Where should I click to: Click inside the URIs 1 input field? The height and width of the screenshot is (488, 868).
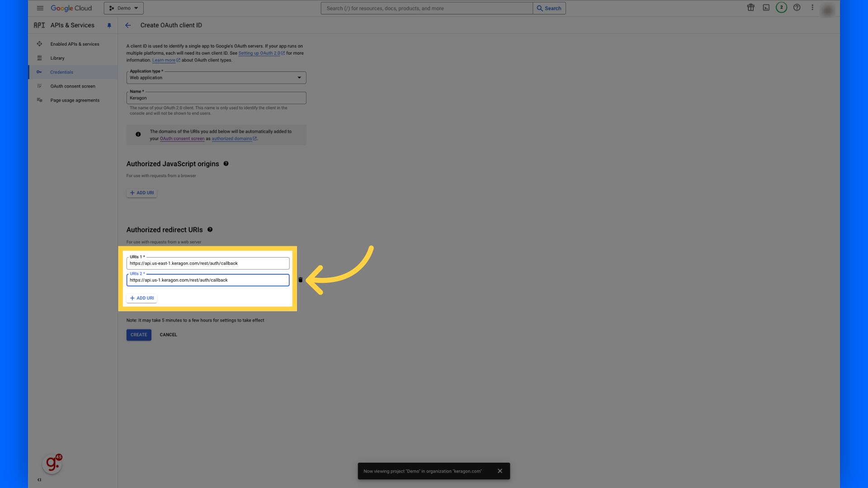pos(208,263)
